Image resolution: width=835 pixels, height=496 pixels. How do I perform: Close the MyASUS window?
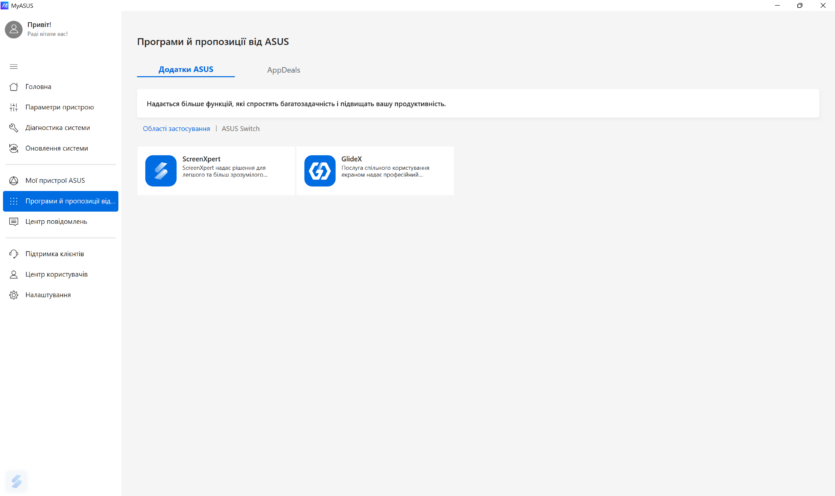pos(823,5)
